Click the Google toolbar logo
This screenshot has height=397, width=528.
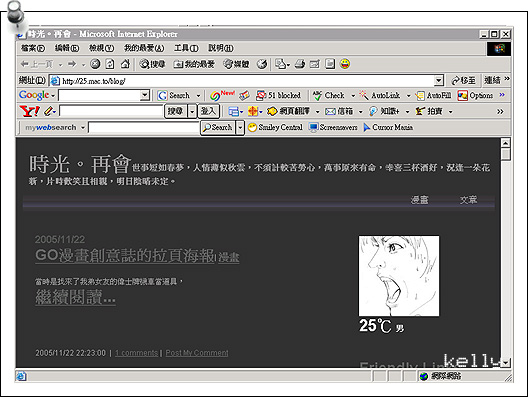coord(34,95)
